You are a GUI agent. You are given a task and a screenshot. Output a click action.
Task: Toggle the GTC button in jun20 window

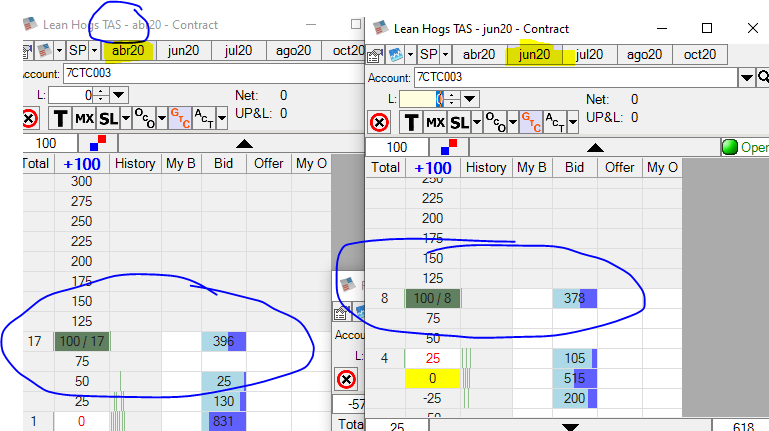click(531, 123)
